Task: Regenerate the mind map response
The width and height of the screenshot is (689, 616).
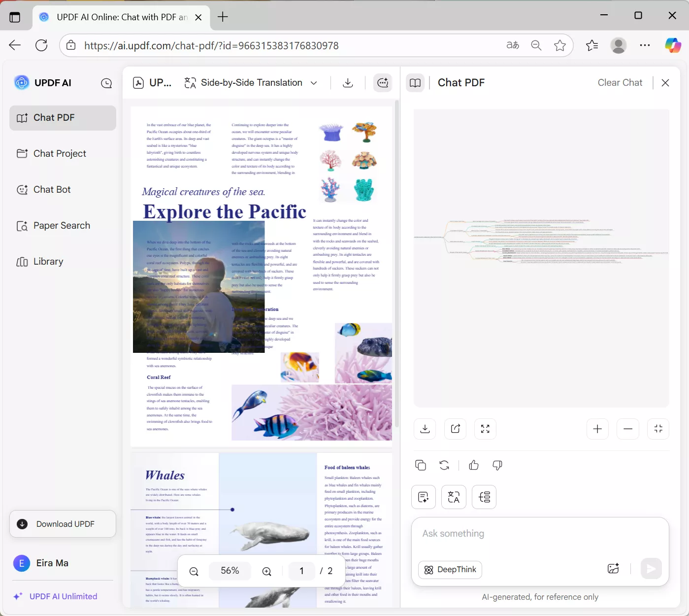Action: pos(444,465)
